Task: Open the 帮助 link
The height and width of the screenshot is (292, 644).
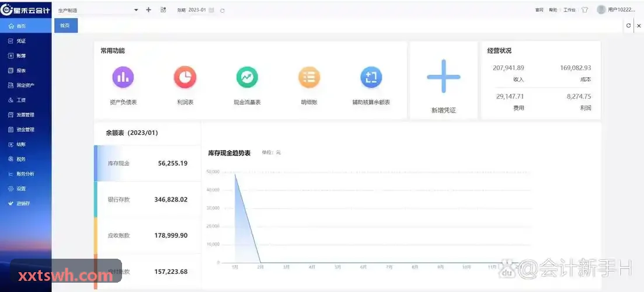Action: click(553, 11)
